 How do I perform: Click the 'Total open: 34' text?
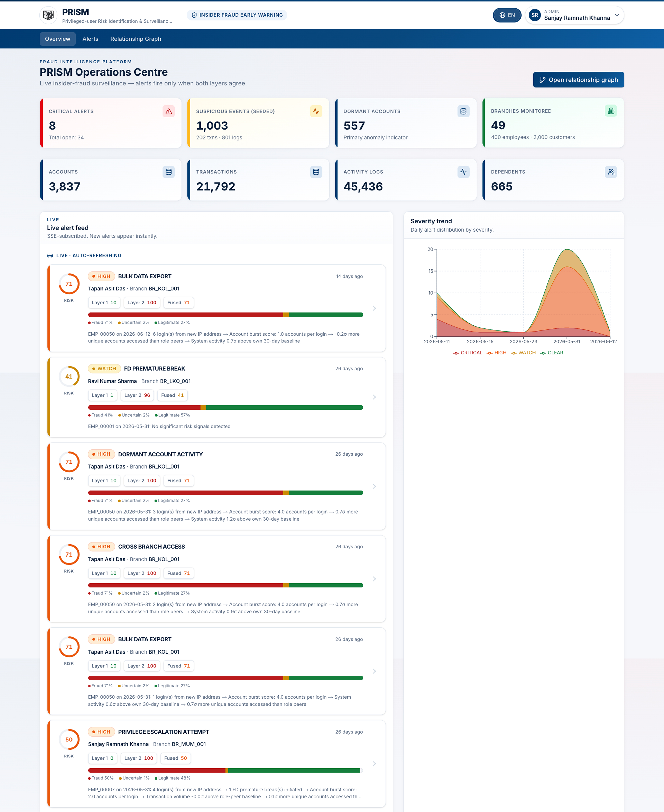pos(66,138)
